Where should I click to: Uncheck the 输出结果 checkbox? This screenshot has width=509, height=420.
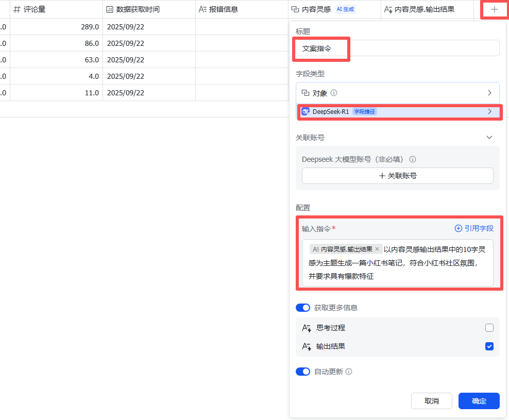coord(489,346)
